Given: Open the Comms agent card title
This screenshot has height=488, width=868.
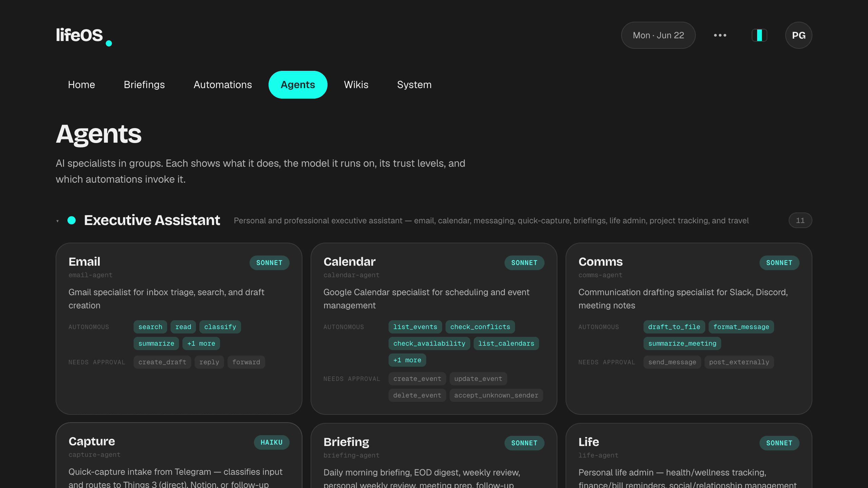Looking at the screenshot, I should [600, 262].
